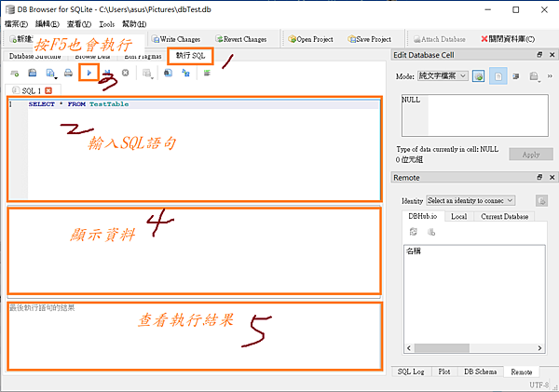Select the Remote bottom tab
This screenshot has height=392, width=559.
coord(522,372)
